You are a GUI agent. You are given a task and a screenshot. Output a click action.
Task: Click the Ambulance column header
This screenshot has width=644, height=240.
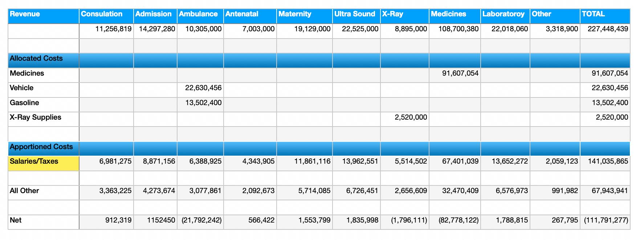(x=200, y=16)
